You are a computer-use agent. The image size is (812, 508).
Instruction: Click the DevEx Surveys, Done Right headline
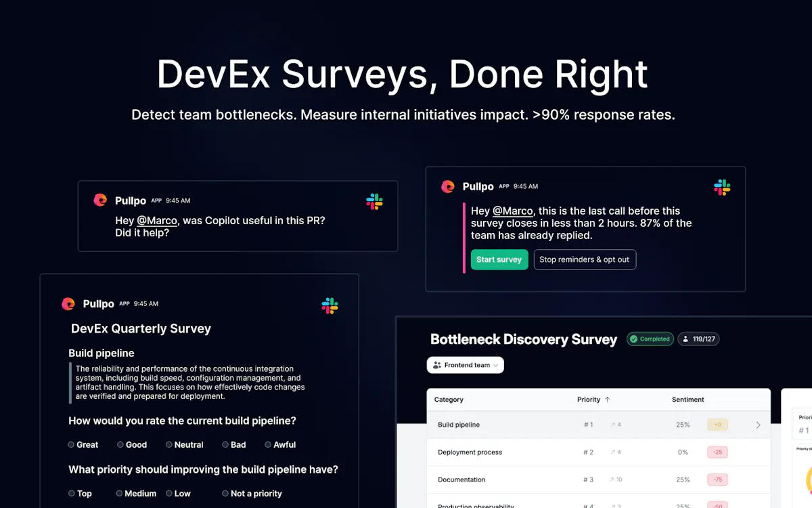[x=403, y=75]
